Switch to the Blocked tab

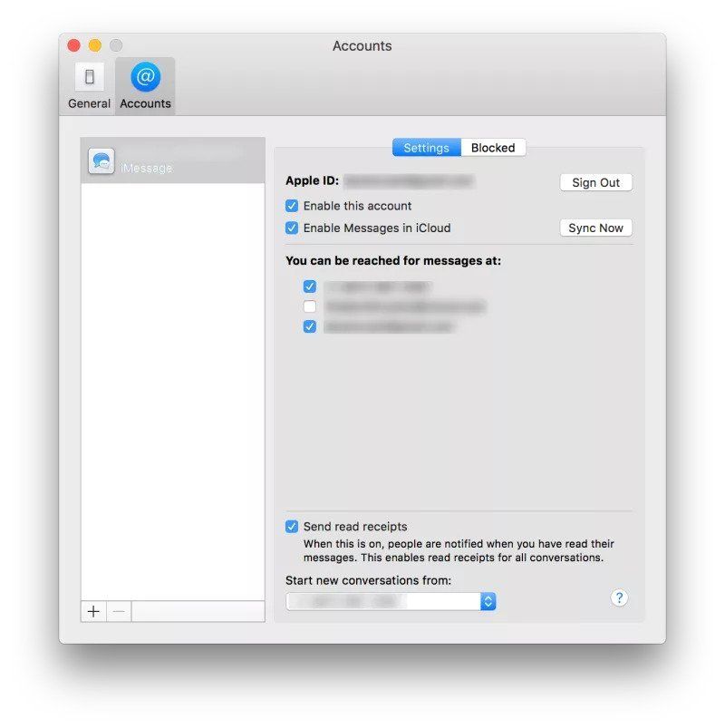(x=493, y=147)
